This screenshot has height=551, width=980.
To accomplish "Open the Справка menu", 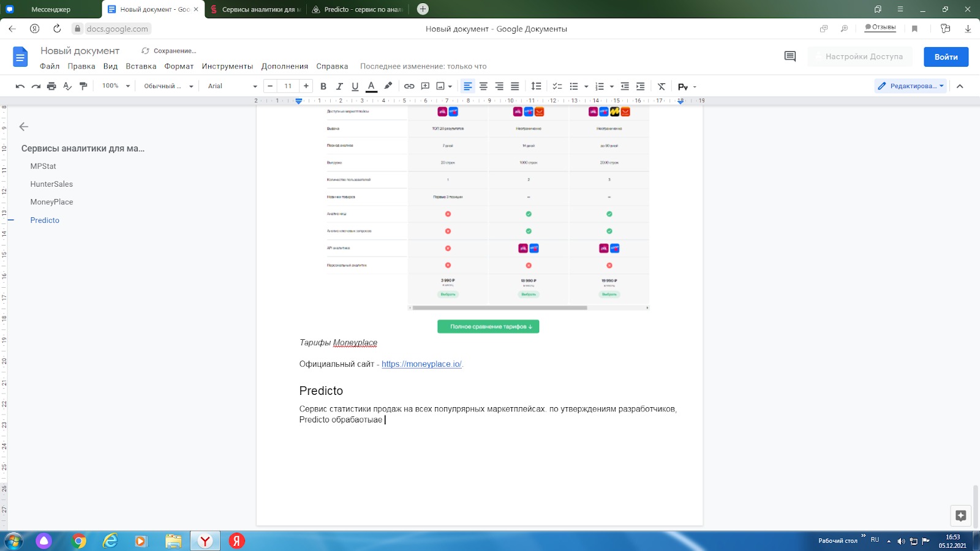I will pos(332,66).
